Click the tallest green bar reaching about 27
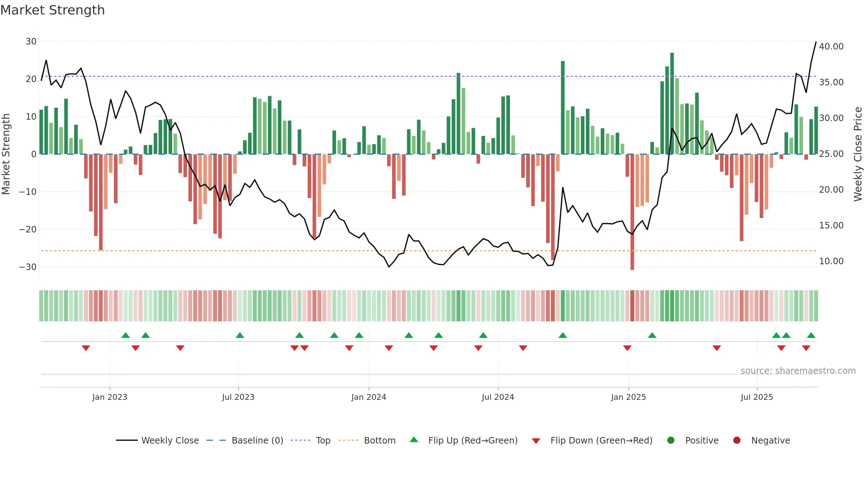Viewport: 868px width, 488px height. [672, 103]
